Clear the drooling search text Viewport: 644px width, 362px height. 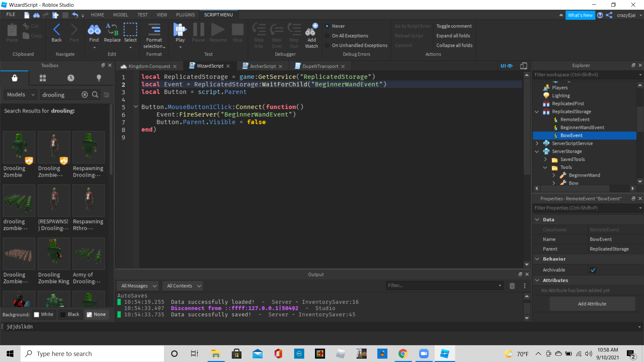[x=85, y=95]
